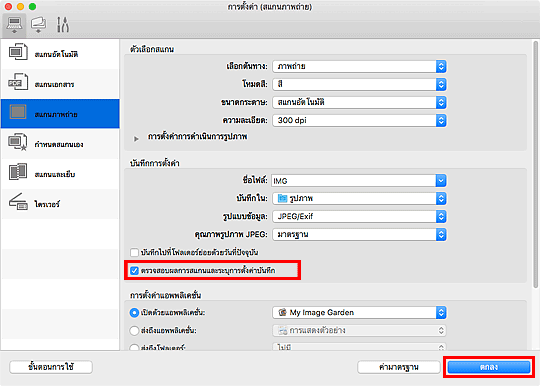Click the Custom Scan star icon

tap(18, 142)
